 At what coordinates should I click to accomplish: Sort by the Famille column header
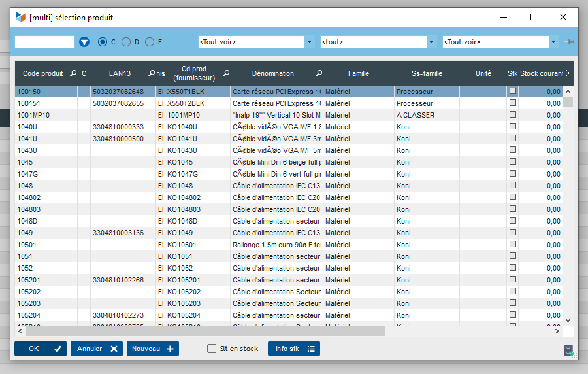point(358,73)
